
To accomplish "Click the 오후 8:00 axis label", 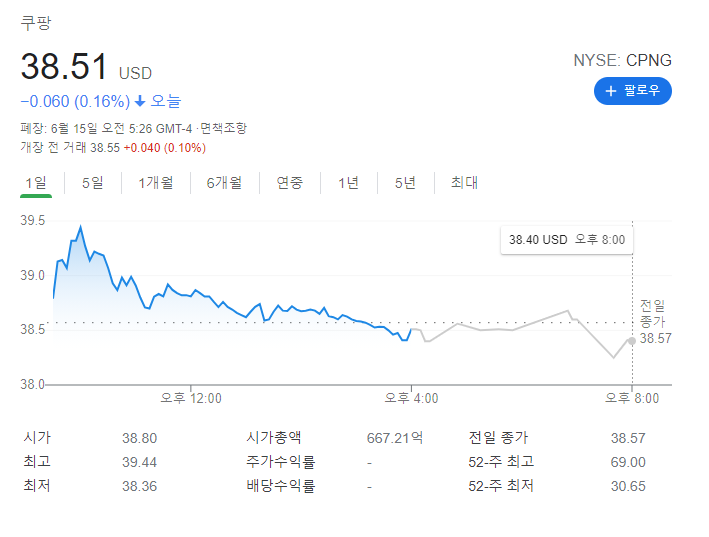I will [x=632, y=398].
